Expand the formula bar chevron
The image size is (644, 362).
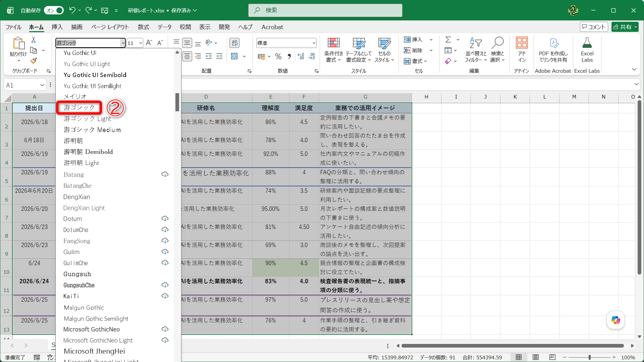tap(636, 84)
